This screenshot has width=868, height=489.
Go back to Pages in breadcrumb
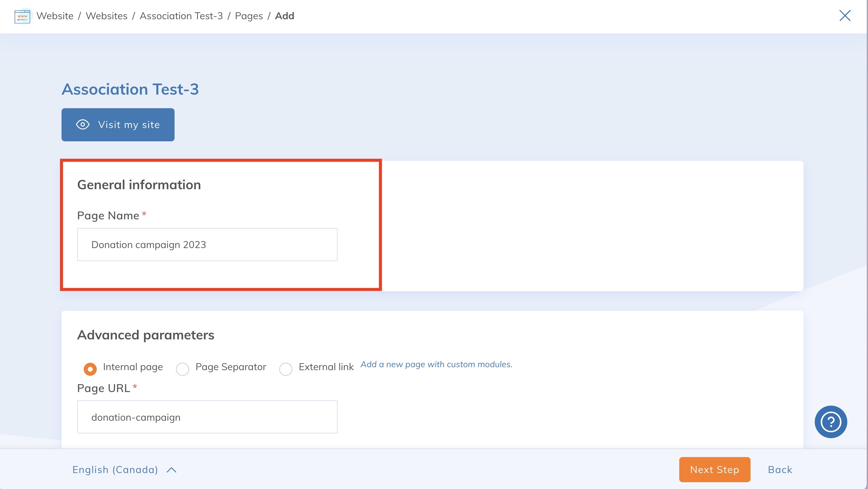point(249,16)
